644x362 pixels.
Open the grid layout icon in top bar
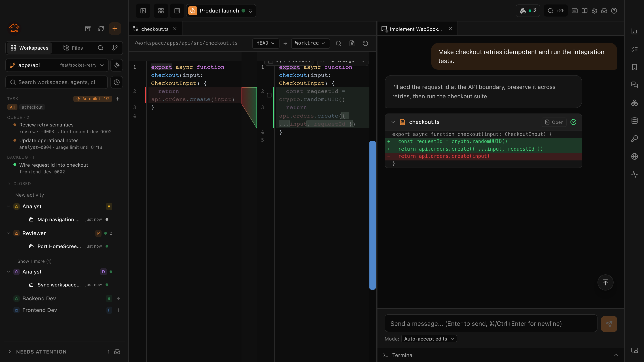161,11
